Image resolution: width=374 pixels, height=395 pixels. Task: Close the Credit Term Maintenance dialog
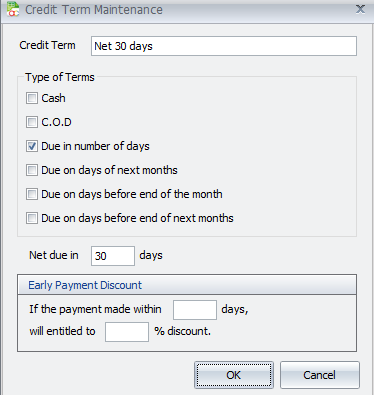click(x=360, y=9)
